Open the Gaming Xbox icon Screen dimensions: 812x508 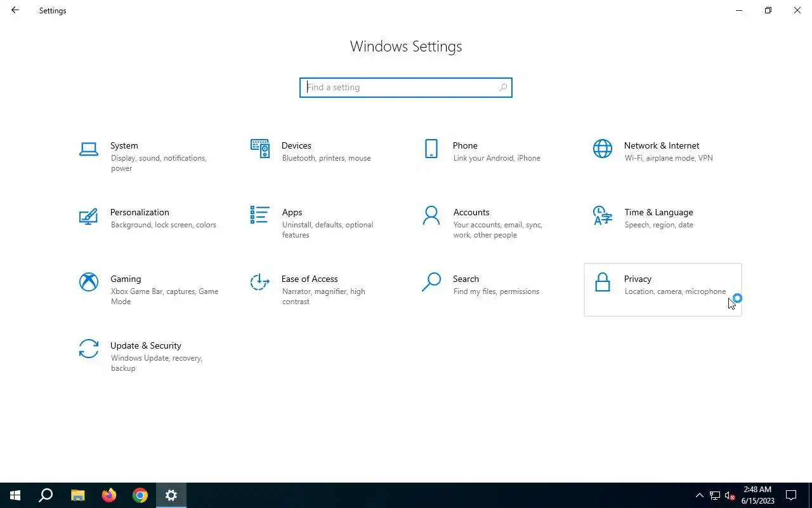(89, 282)
